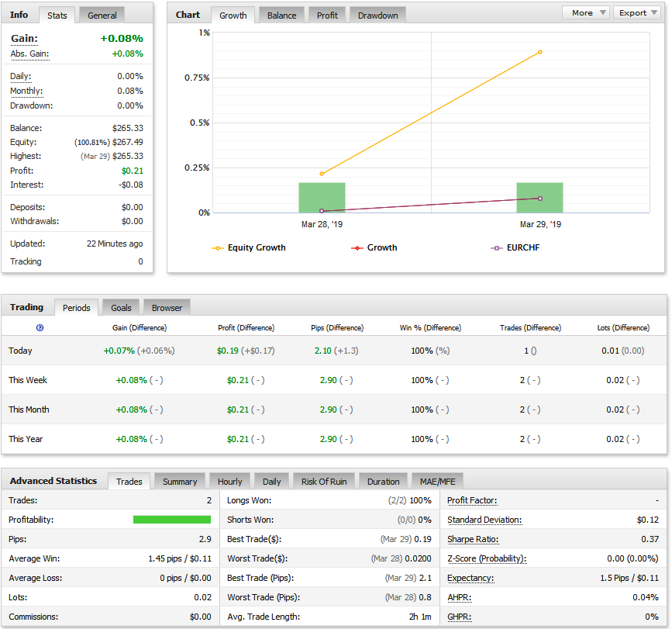
Task: Click the Avg. Trade Length value 2h 1m
Action: point(420,617)
